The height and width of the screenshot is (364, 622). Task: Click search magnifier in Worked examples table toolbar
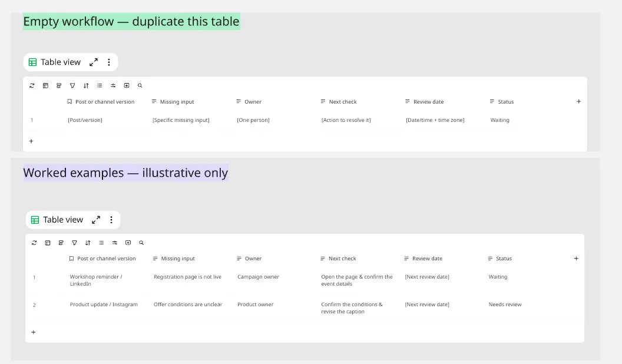141,243
